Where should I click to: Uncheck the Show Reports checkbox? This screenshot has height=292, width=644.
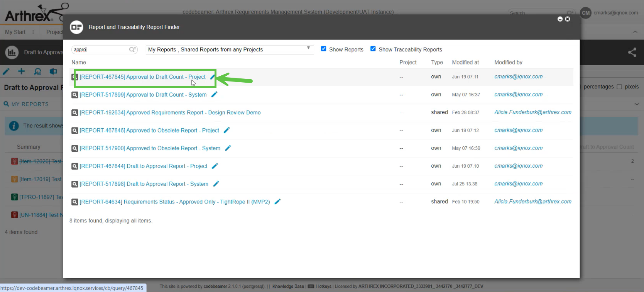tap(324, 49)
